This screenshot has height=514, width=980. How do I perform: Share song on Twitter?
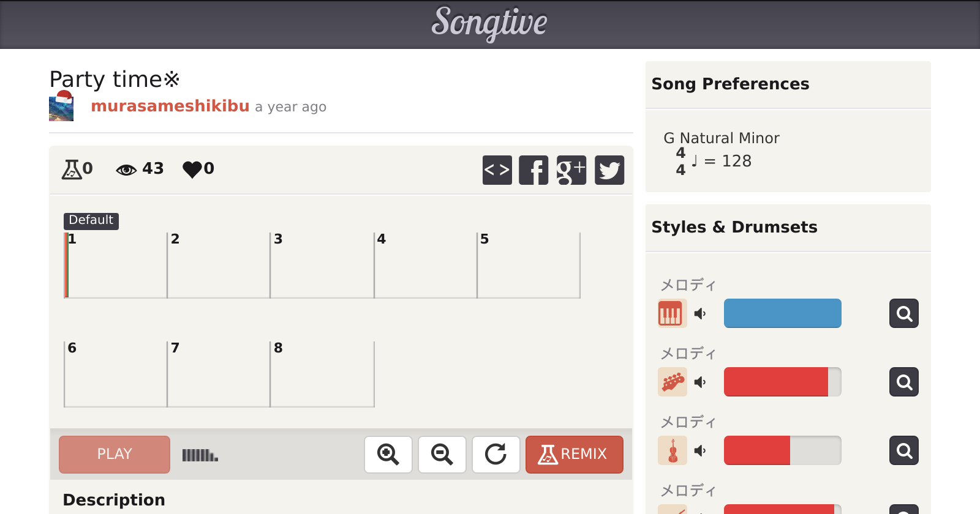tap(609, 169)
